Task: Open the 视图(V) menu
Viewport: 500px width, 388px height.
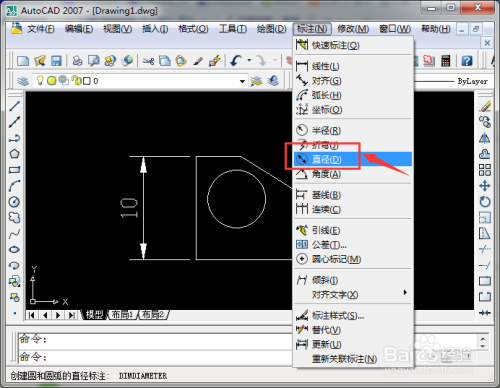Action: (117, 29)
